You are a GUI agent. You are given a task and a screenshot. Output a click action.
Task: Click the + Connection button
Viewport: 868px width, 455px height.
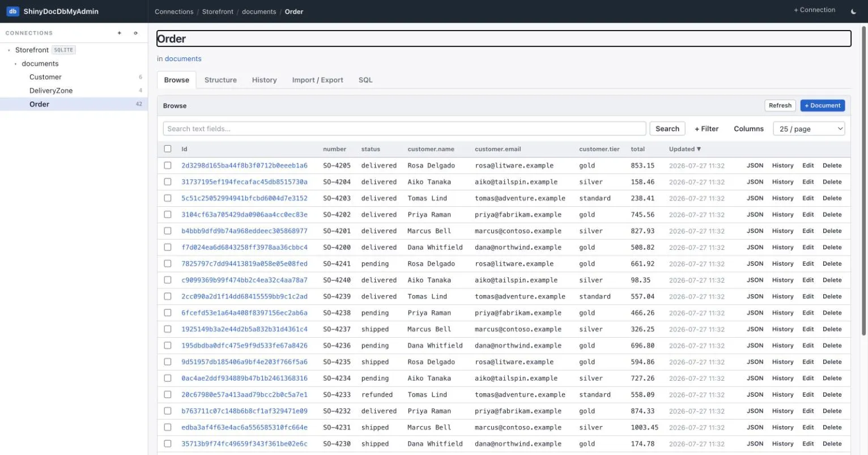click(814, 10)
